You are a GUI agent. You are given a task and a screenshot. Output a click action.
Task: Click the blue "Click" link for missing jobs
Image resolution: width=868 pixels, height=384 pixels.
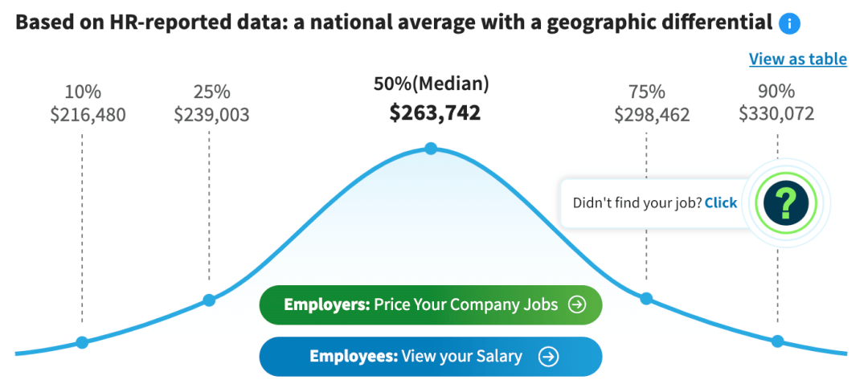pyautogui.click(x=721, y=202)
